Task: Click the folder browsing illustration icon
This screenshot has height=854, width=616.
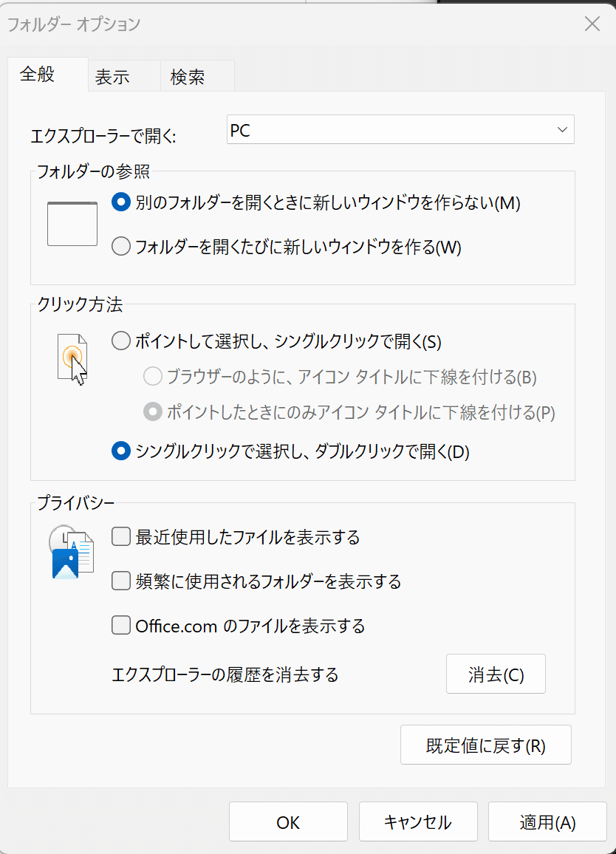Action: pos(72,223)
